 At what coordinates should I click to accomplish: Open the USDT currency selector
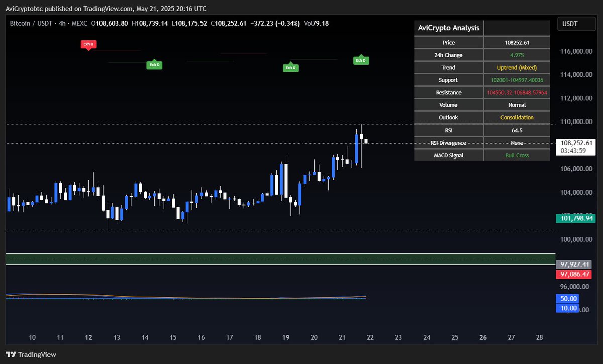pyautogui.click(x=576, y=23)
